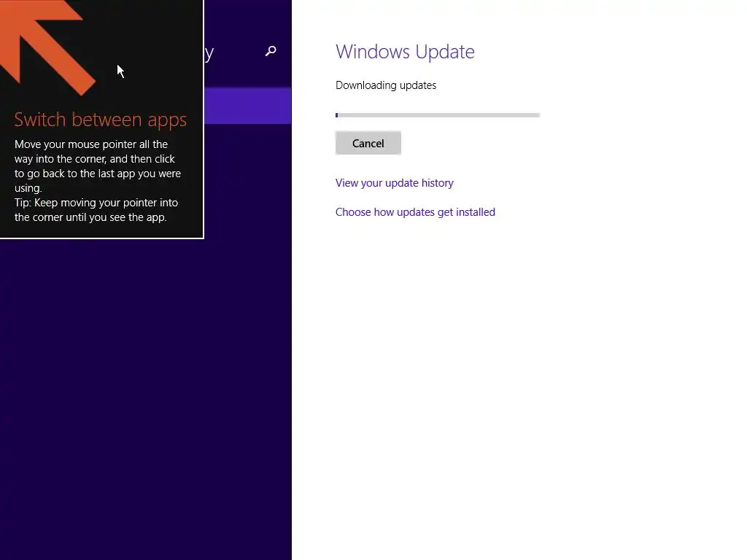Click the download progress bar
Viewport: 747px width, 560px height.
pos(438,115)
